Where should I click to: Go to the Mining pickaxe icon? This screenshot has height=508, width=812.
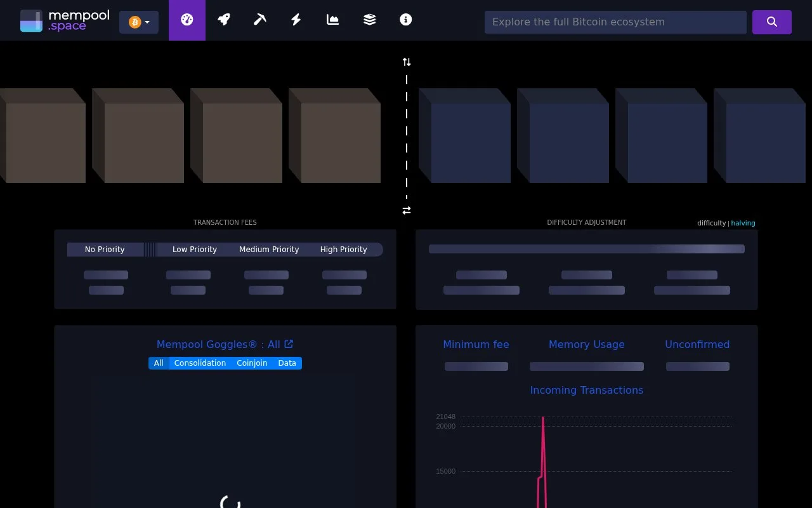259,20
